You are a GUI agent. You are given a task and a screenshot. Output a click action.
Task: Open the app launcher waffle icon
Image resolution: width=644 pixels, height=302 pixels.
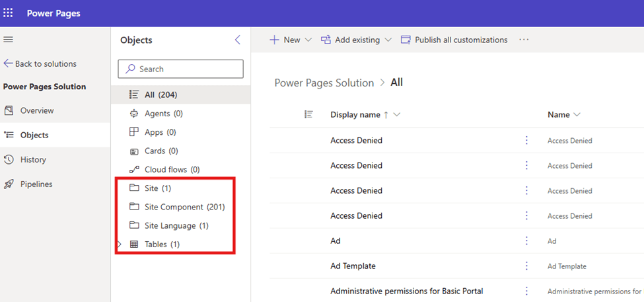pyautogui.click(x=9, y=13)
